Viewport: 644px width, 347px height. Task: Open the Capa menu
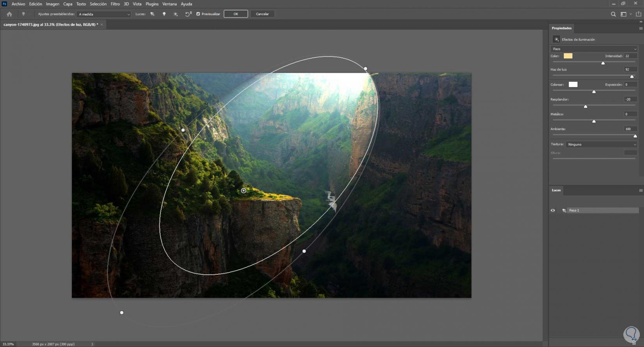[x=68, y=4]
